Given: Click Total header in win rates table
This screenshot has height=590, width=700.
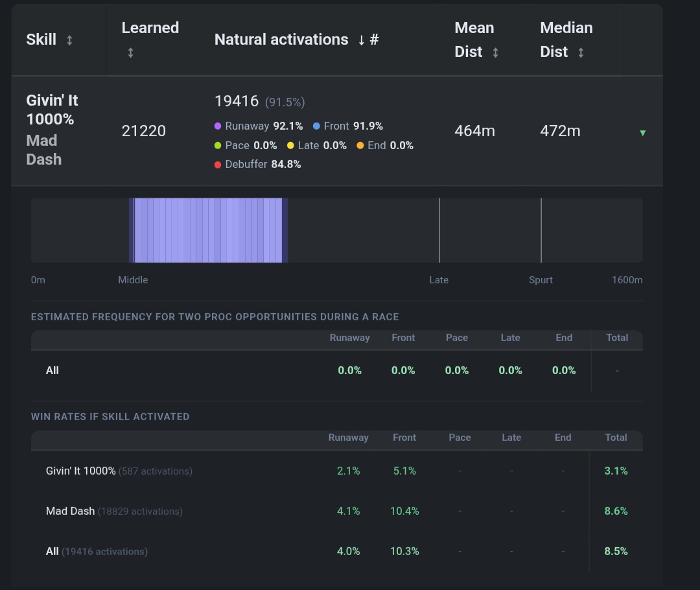Looking at the screenshot, I should 616,438.
